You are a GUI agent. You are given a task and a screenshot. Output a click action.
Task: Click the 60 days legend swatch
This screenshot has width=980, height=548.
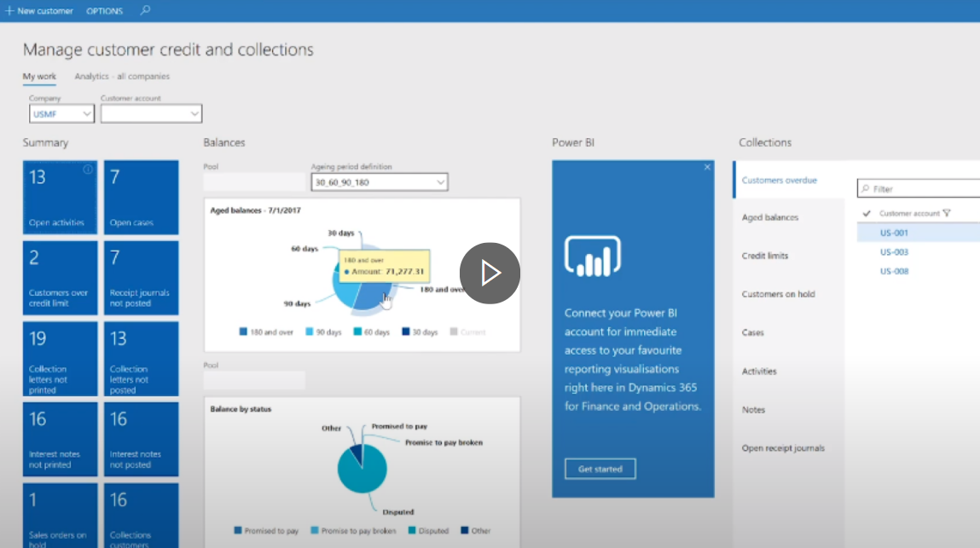[357, 332]
